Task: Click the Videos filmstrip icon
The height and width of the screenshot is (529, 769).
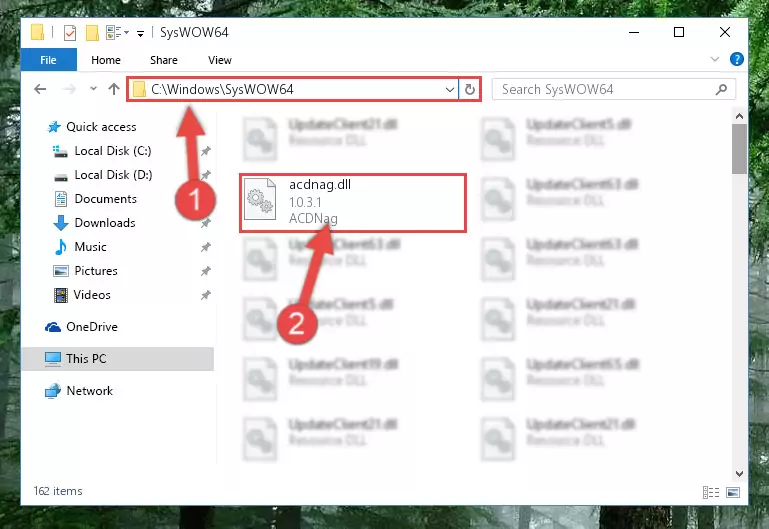Action: pos(61,296)
